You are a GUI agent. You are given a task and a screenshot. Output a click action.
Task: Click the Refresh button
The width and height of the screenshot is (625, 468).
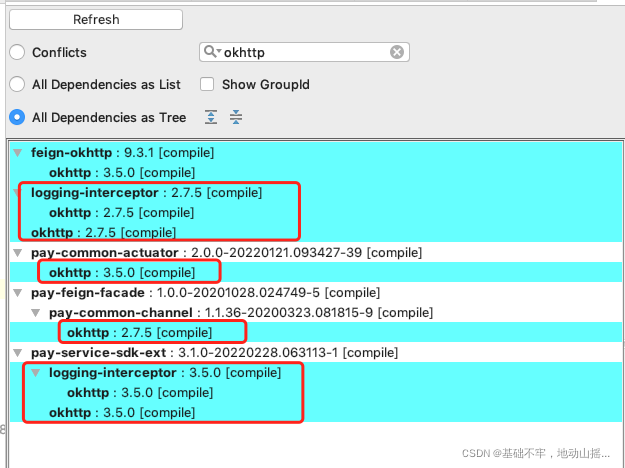[96, 20]
